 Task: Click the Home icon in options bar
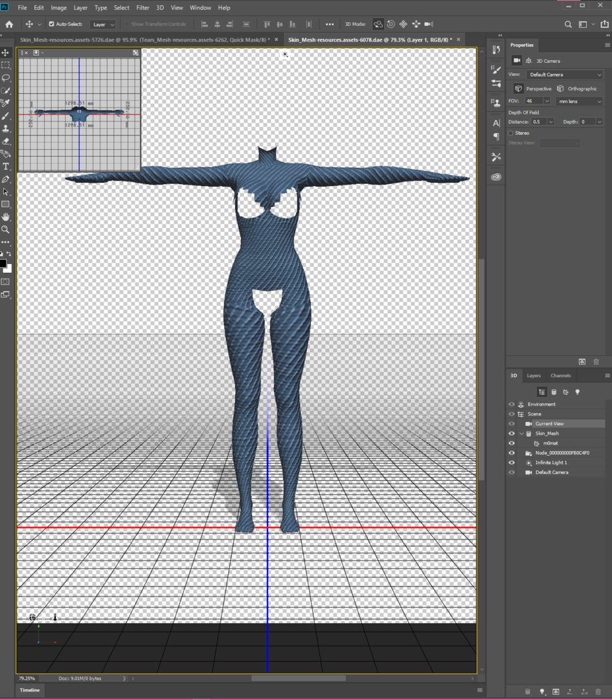pyautogui.click(x=9, y=24)
